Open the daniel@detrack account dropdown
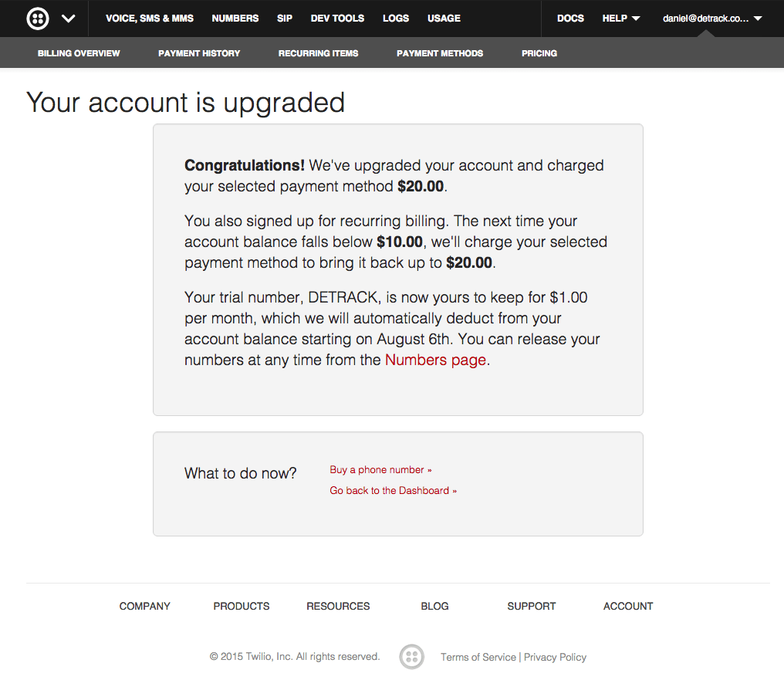The height and width of the screenshot is (680, 784). coord(712,19)
